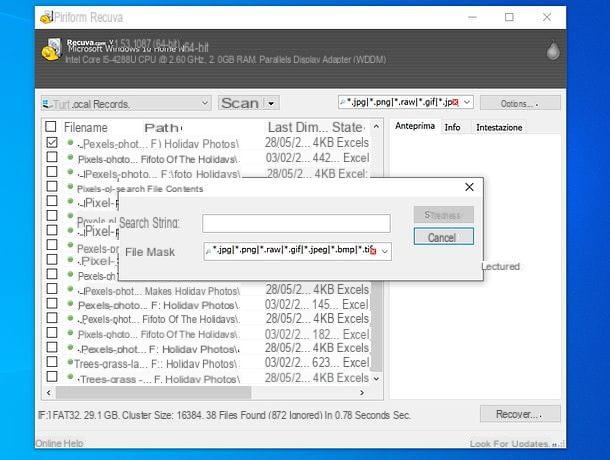Click the Recuva title bar app icon

click(46, 17)
